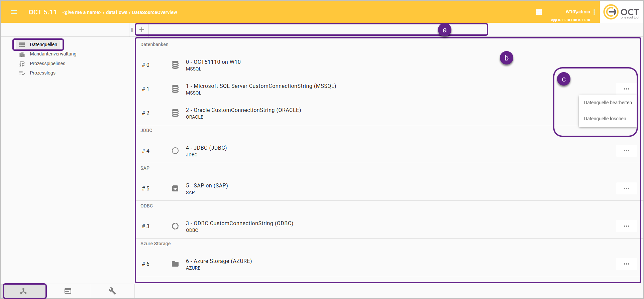
Task: Open user options next to W10\admin
Action: pos(594,12)
